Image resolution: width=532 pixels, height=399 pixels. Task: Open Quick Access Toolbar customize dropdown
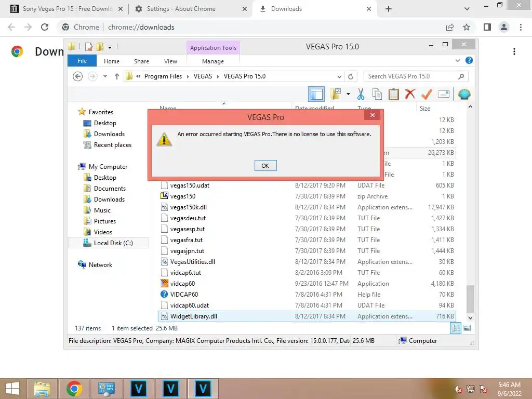(x=110, y=47)
